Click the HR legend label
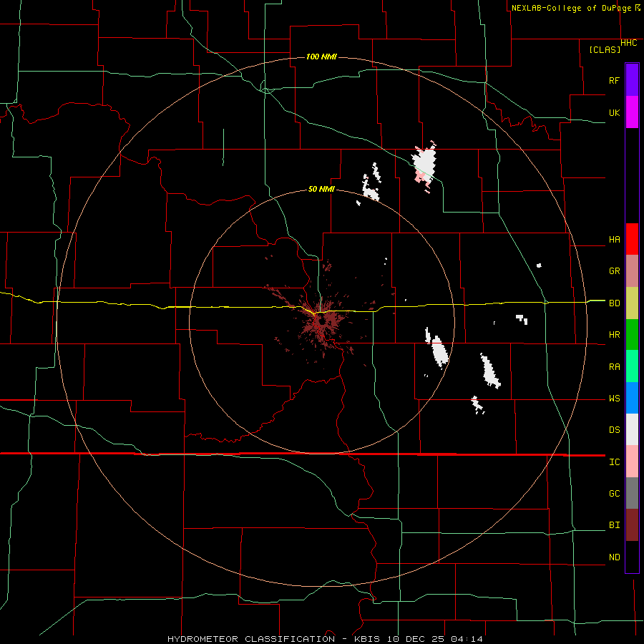Image resolution: width=644 pixels, height=644 pixels. coord(614,335)
